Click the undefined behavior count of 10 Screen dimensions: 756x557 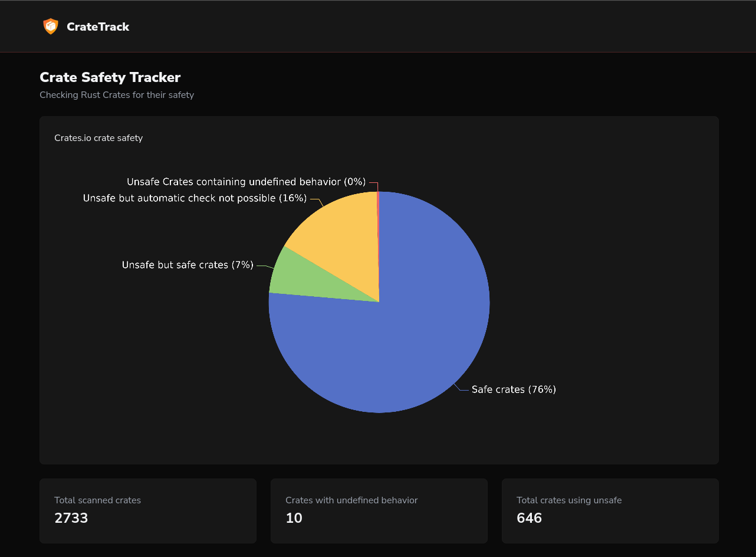294,518
